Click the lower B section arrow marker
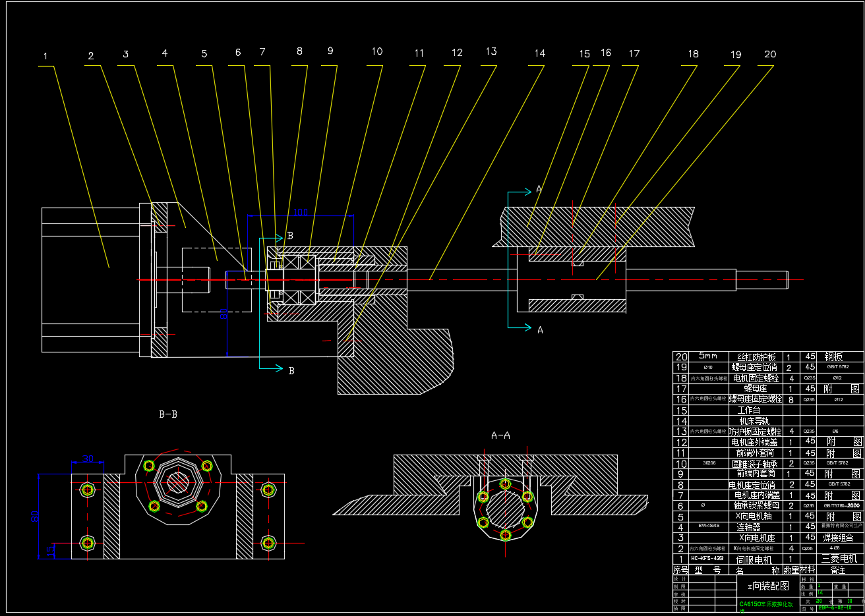 click(291, 370)
